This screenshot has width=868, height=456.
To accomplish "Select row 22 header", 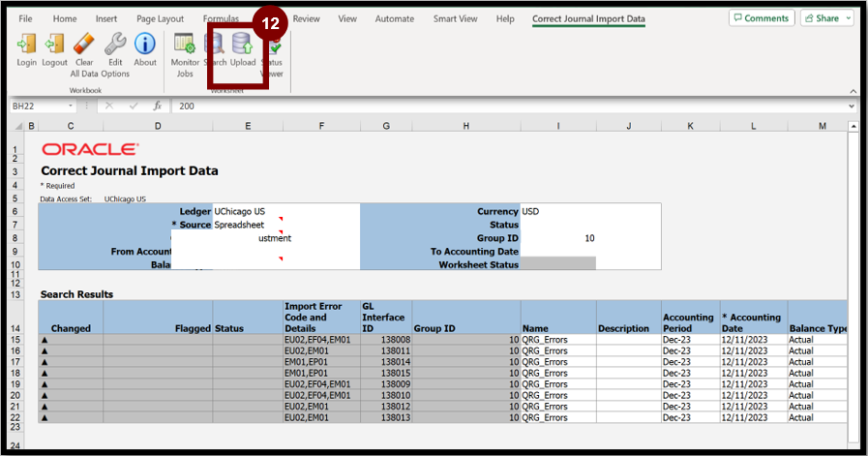I will [15, 418].
